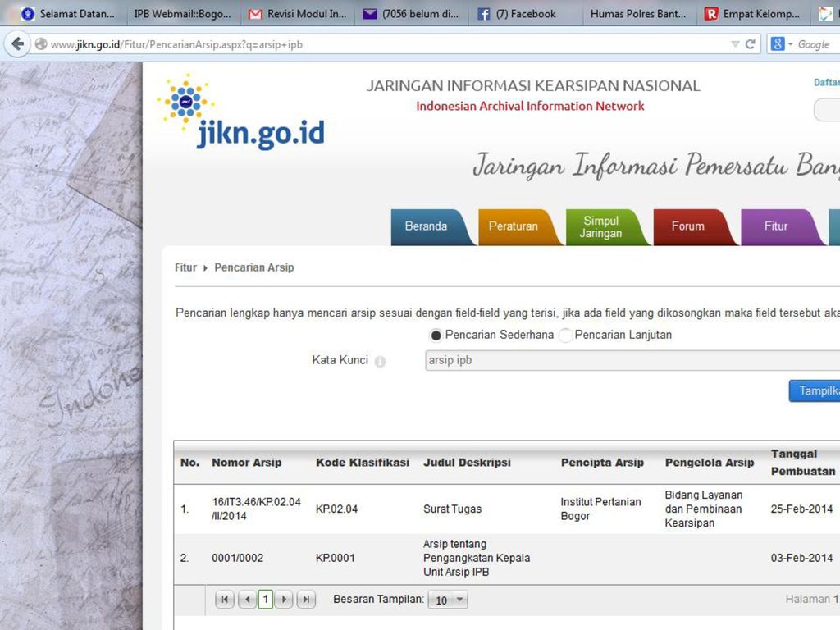The height and width of the screenshot is (630, 840).
Task: Click the 25-Feb-2014 date cell
Action: (801, 509)
